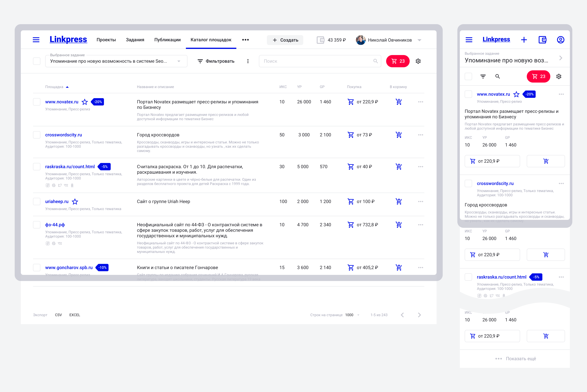The image size is (587, 392).
Task: Check the raskraska.ru/count.html row checkbox
Action: 37,167
